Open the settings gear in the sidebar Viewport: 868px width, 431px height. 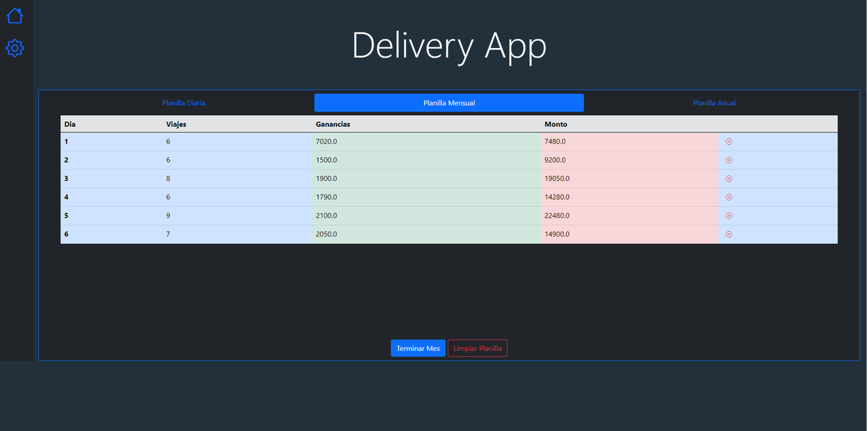pos(15,47)
